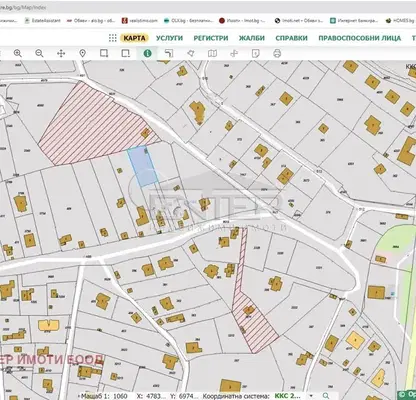Open the OLX.bg bookmark
This screenshot has height=400, width=416.
pos(188,21)
